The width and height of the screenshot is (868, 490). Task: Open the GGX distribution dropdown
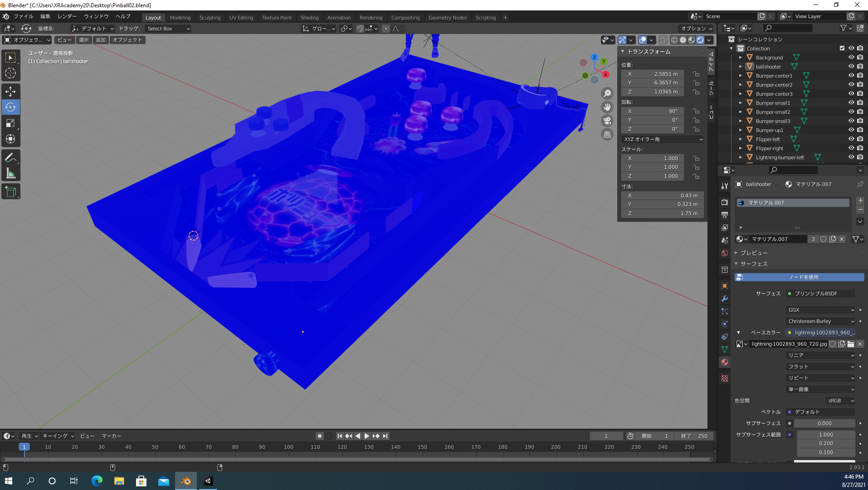click(820, 310)
